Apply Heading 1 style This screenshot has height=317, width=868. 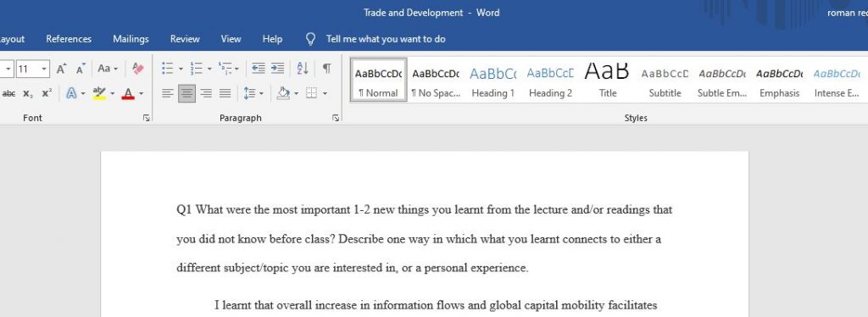point(492,80)
